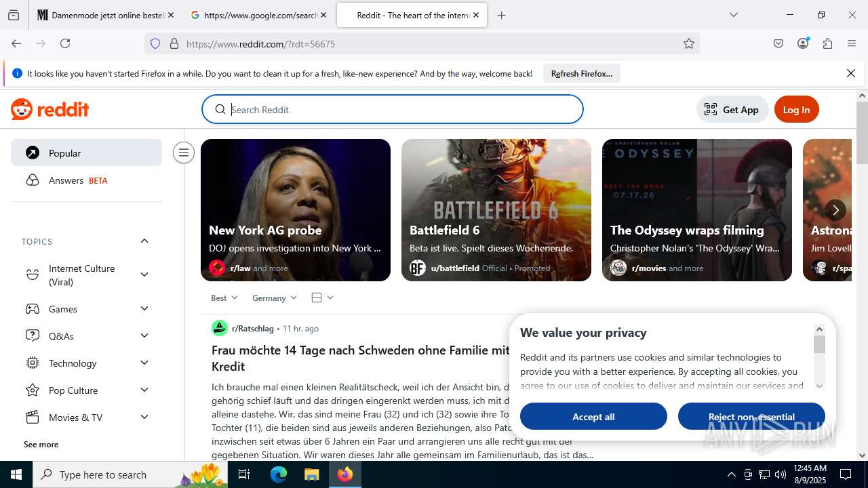The image size is (868, 488).
Task: Expand the Technology topic
Action: point(144,363)
